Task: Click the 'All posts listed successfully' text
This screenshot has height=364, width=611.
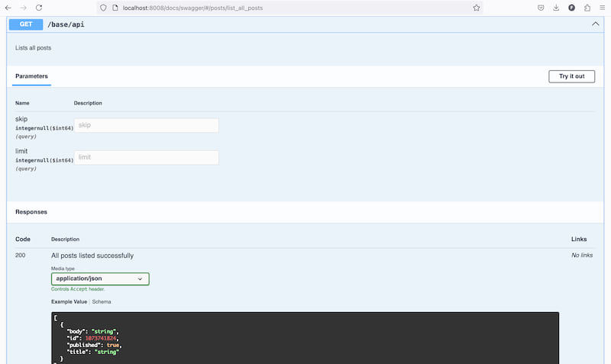Action: (x=92, y=256)
